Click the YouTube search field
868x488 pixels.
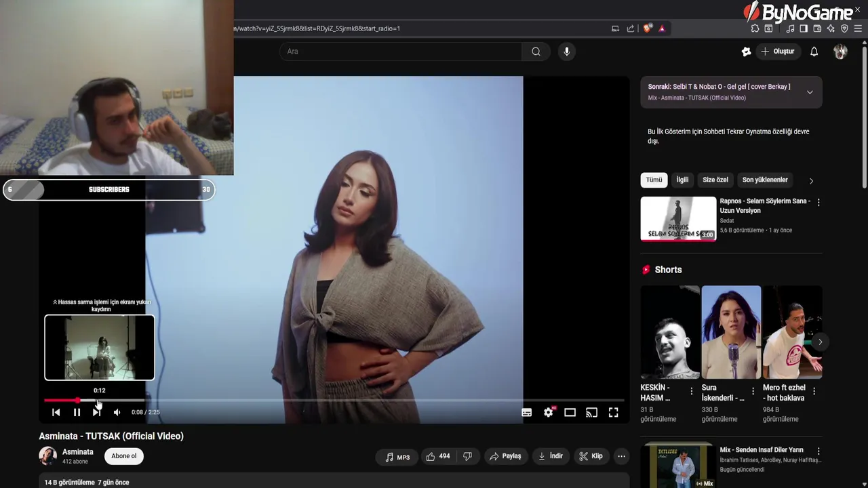400,52
